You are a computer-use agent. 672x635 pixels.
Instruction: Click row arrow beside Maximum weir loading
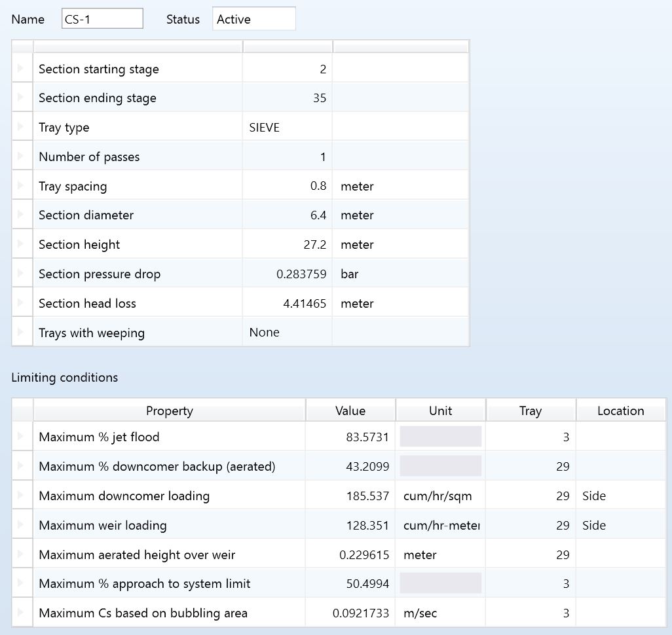[x=22, y=525]
